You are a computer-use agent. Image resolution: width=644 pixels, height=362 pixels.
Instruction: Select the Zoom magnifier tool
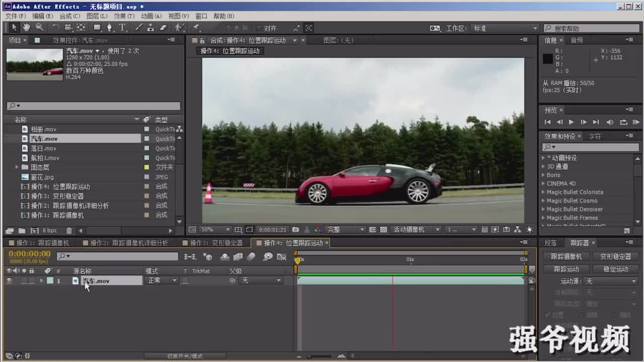tap(39, 28)
